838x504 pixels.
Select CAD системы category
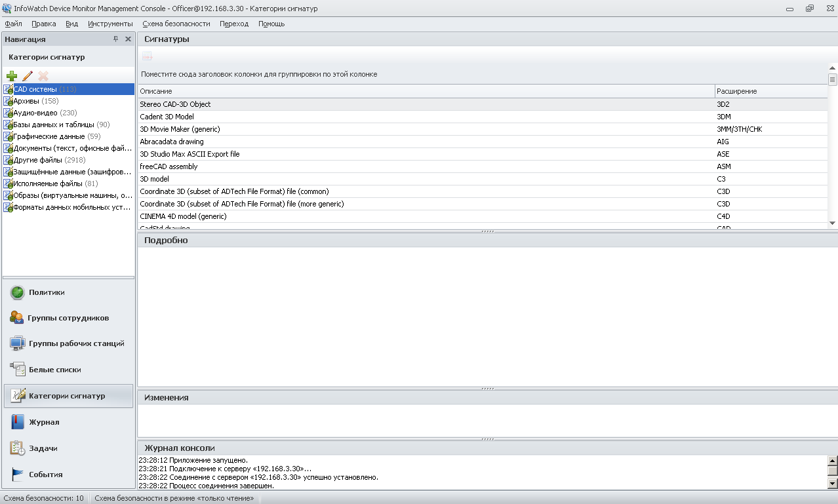[x=68, y=89]
